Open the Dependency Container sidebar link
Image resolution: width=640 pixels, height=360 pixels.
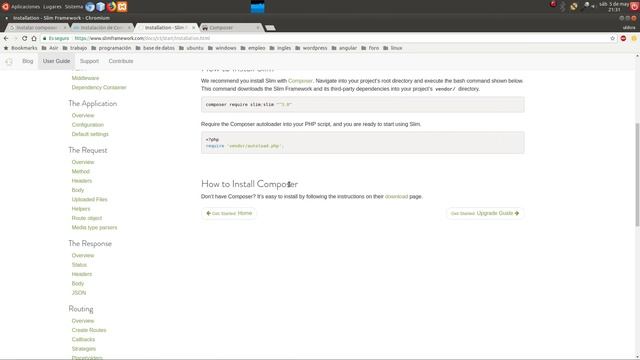tap(99, 87)
